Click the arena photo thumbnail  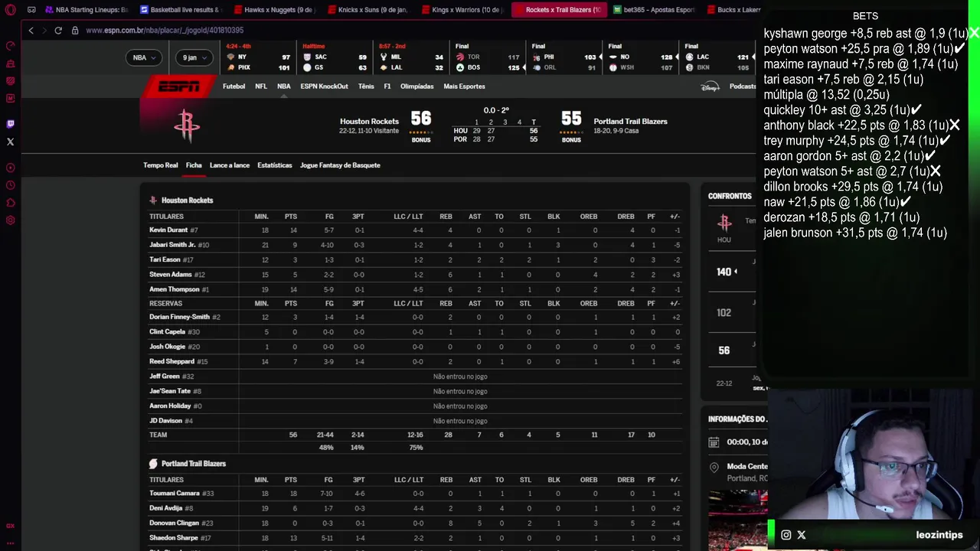pyautogui.click(x=738, y=519)
